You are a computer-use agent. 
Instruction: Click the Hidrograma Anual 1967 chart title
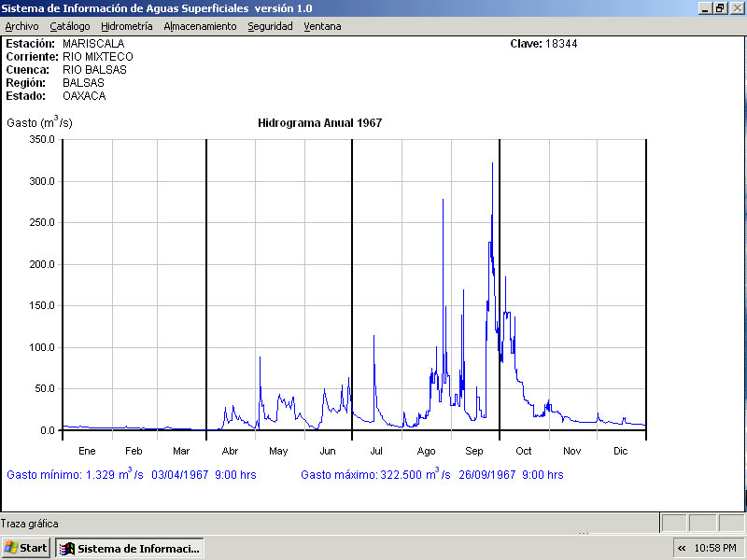[x=319, y=123]
